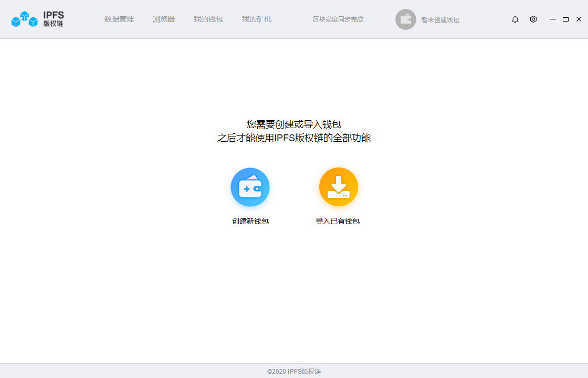Click the gray wallet avatar icon
This screenshot has width=588, height=378.
(406, 19)
